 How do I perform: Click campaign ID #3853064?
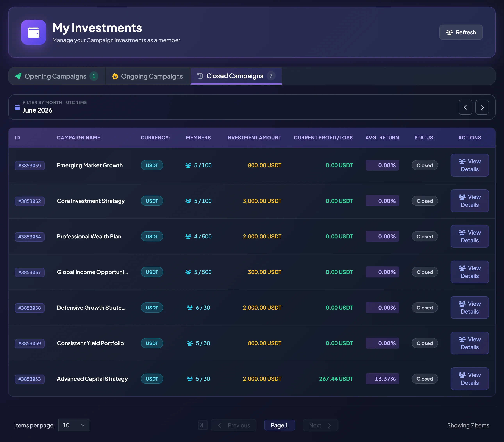coord(29,237)
